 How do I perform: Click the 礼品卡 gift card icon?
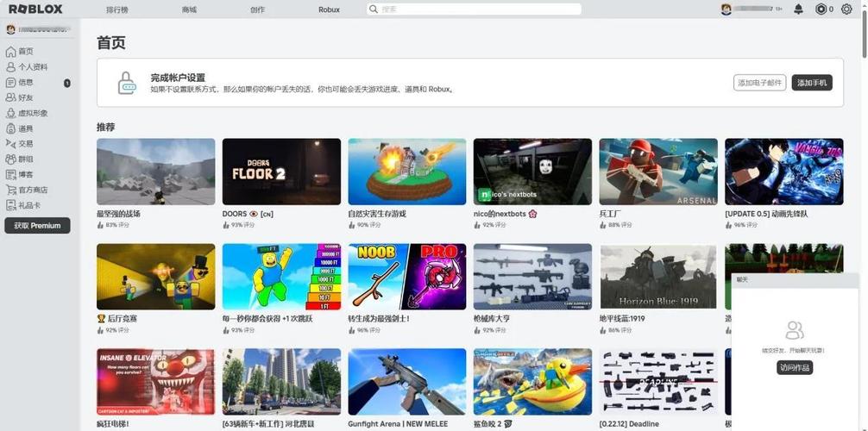tap(10, 205)
